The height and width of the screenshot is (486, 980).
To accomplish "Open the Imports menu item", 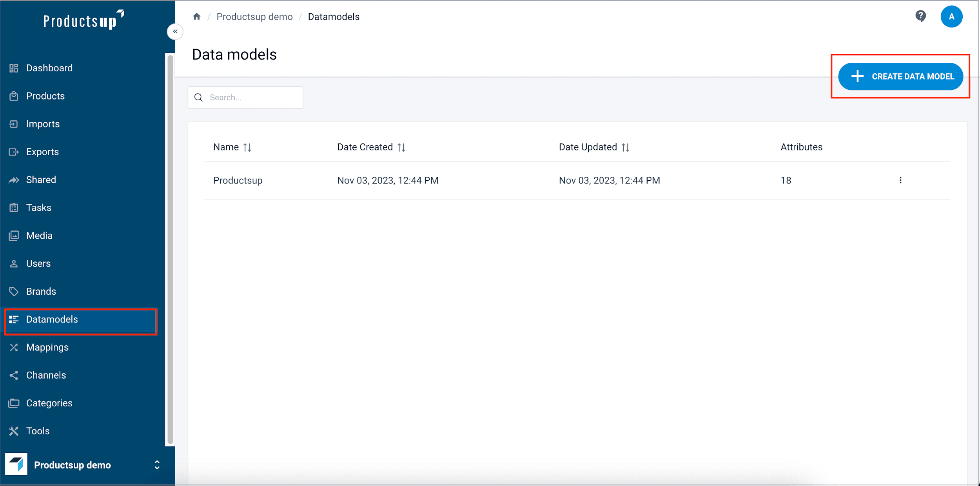I will 43,124.
